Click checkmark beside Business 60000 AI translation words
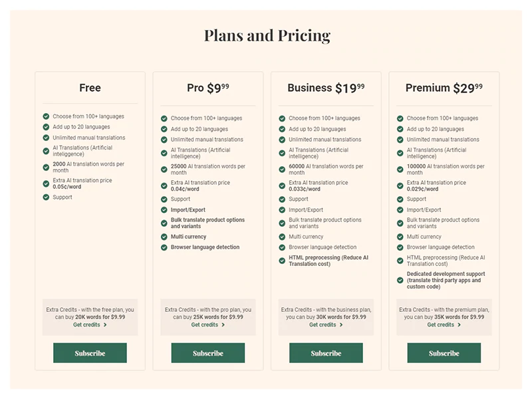The width and height of the screenshot is (532, 399). [x=282, y=170]
